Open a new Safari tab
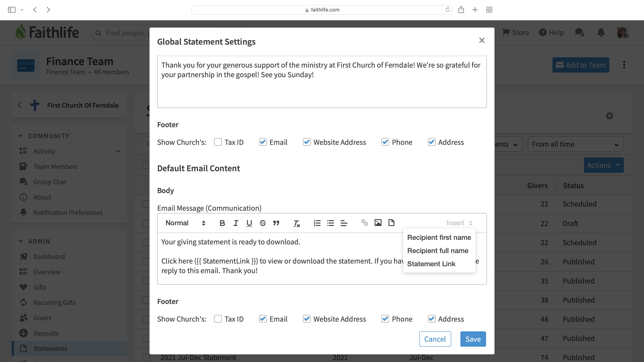Image resolution: width=644 pixels, height=362 pixels. [475, 10]
